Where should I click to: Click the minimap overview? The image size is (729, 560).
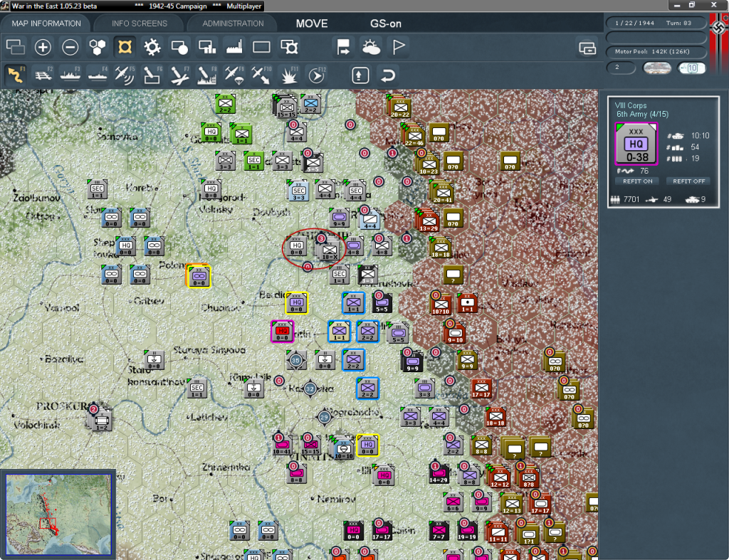point(58,514)
